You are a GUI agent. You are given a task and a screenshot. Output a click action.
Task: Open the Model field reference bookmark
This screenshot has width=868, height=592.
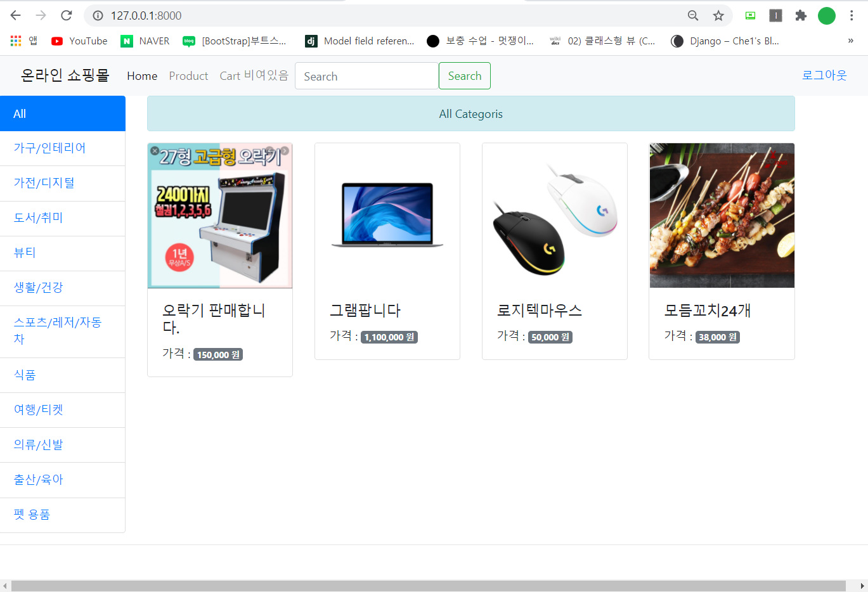pos(360,41)
